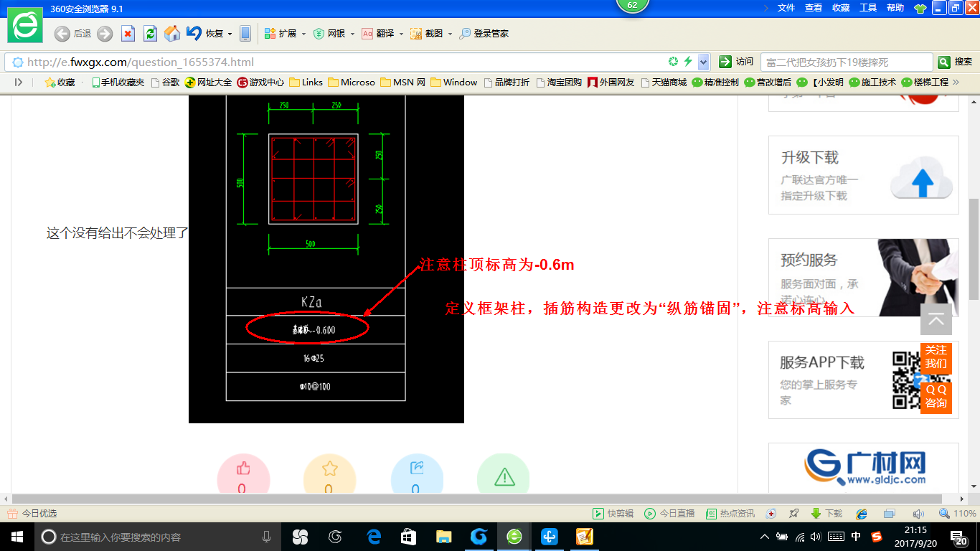The width and height of the screenshot is (980, 551).
Task: Open the address bar history dropdown
Action: (x=704, y=62)
